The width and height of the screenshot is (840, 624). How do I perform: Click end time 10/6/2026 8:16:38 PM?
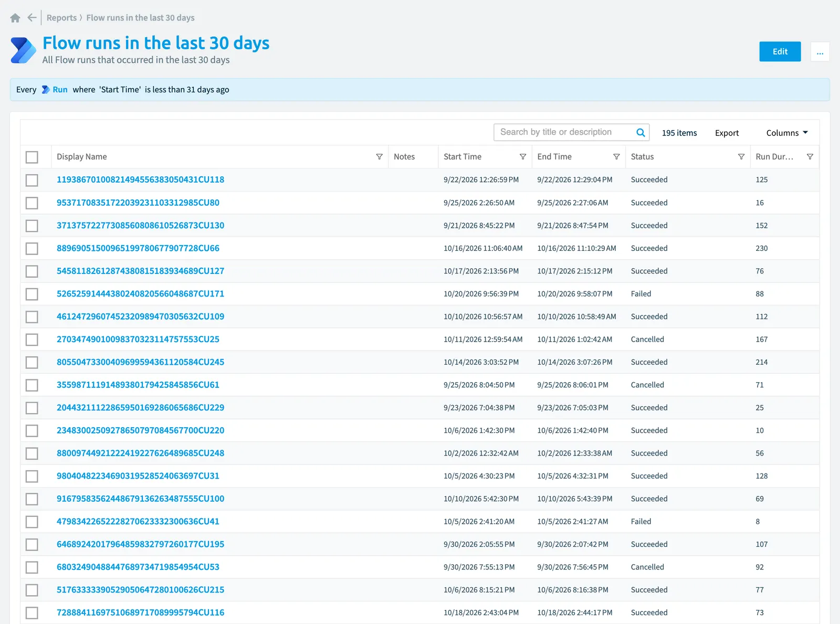573,590
